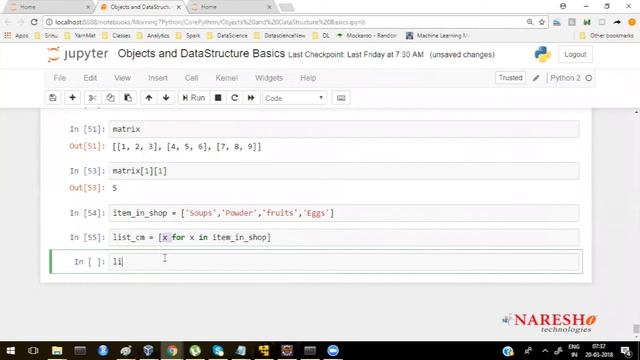The width and height of the screenshot is (640, 360).
Task: Rename notebook title Objects and DataStructure Basics
Action: 201,53
